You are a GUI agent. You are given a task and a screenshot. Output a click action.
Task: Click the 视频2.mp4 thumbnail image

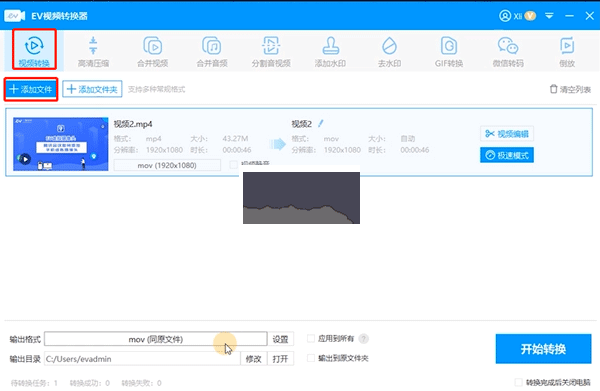pos(60,144)
